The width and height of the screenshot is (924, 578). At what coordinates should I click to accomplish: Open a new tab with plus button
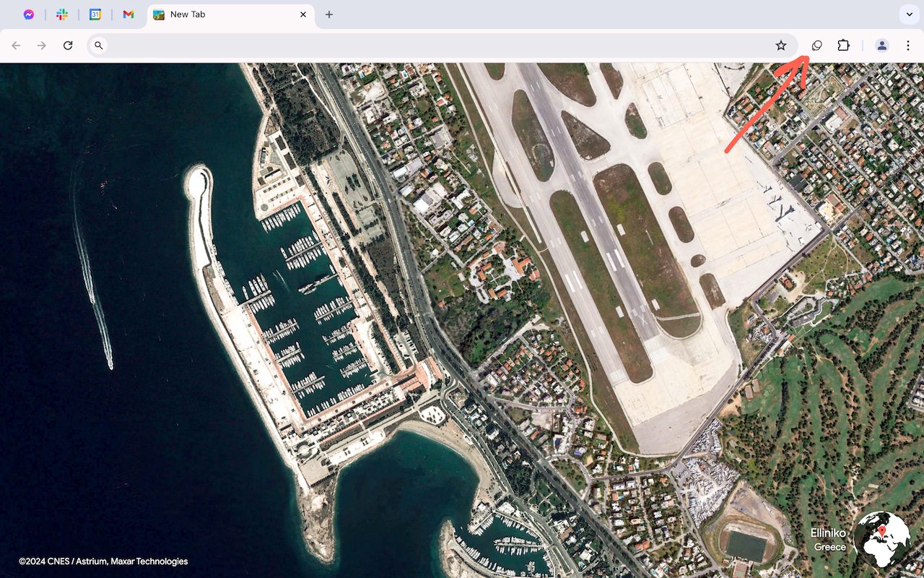329,14
